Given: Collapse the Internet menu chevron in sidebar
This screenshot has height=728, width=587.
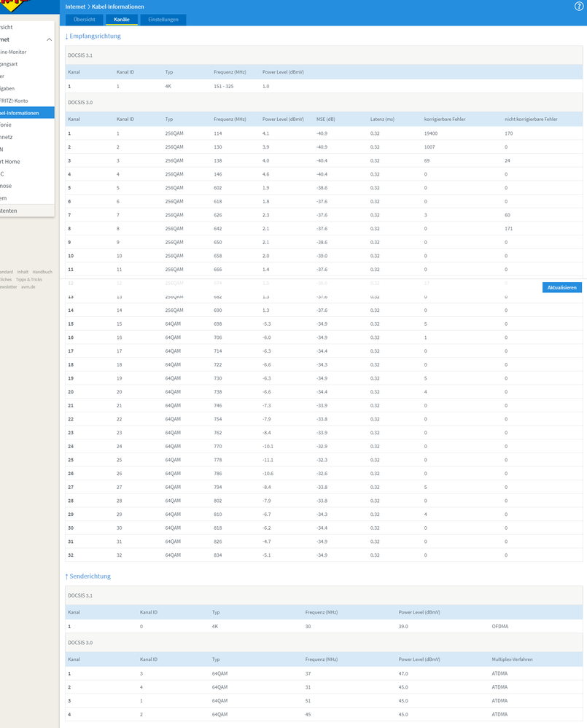Looking at the screenshot, I should [x=49, y=39].
